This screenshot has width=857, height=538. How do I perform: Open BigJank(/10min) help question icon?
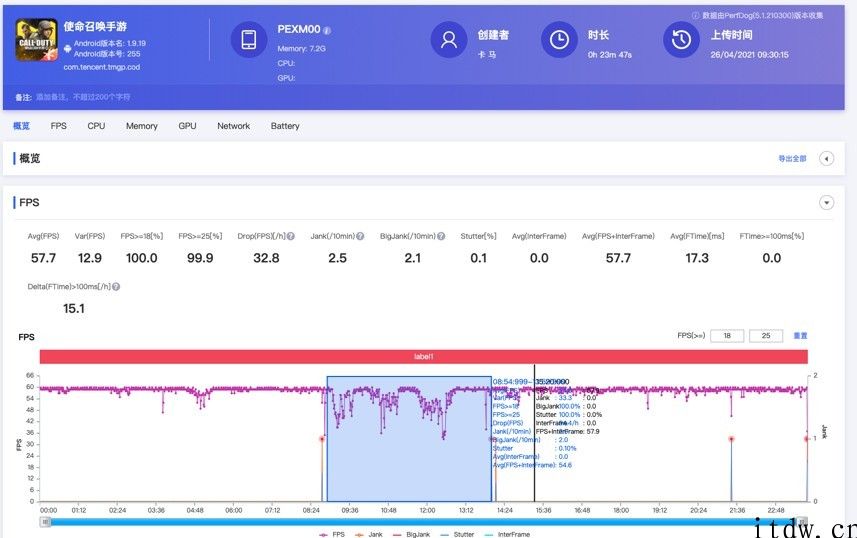(x=441, y=236)
